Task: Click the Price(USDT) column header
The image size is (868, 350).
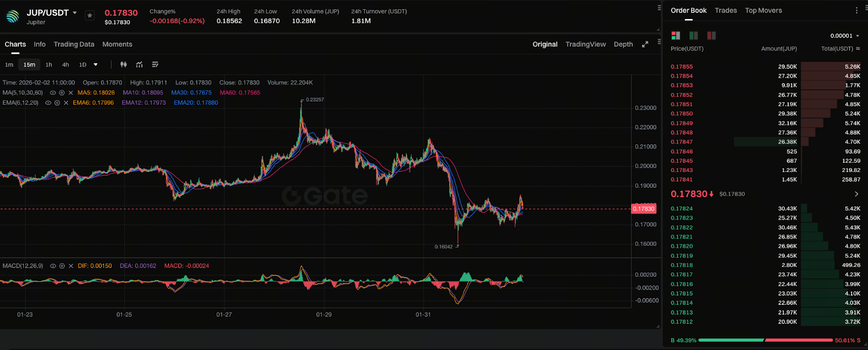Action: 687,49
